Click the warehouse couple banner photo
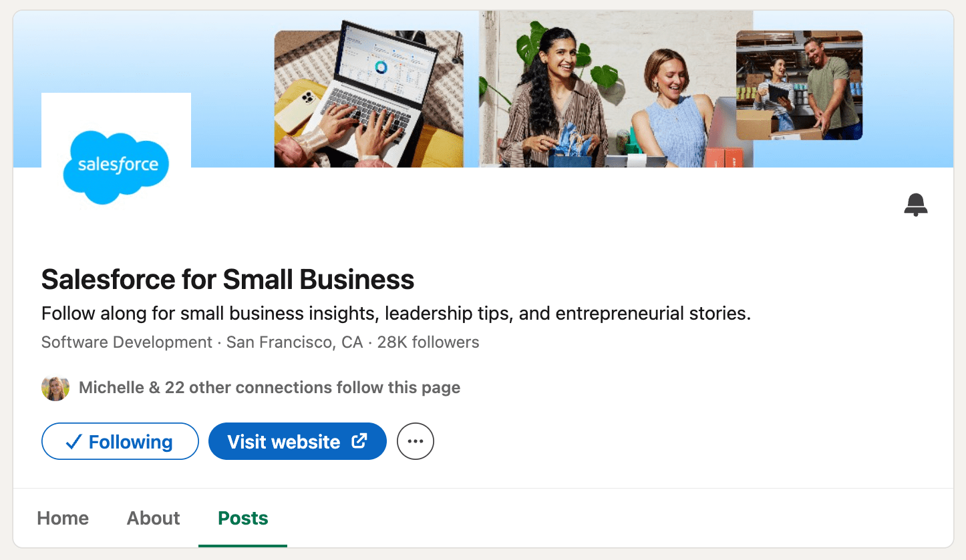Viewport: 966px width, 560px height. point(799,85)
